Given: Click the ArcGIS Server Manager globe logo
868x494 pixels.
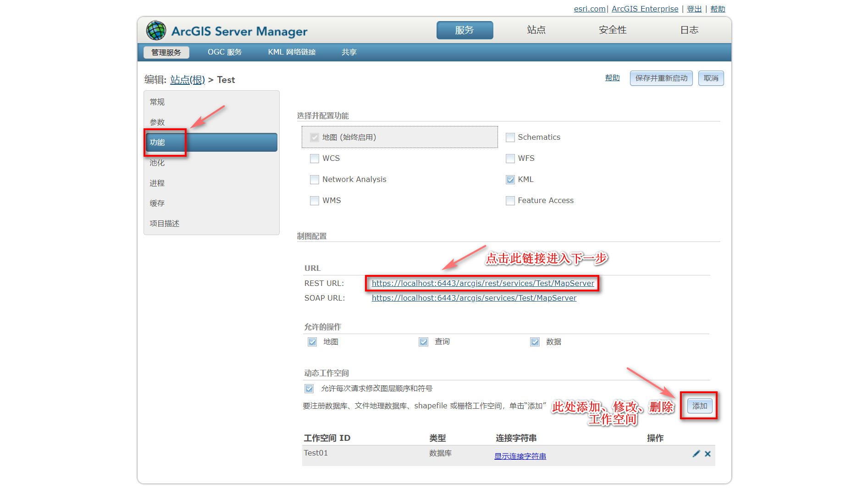Looking at the screenshot, I should click(156, 30).
